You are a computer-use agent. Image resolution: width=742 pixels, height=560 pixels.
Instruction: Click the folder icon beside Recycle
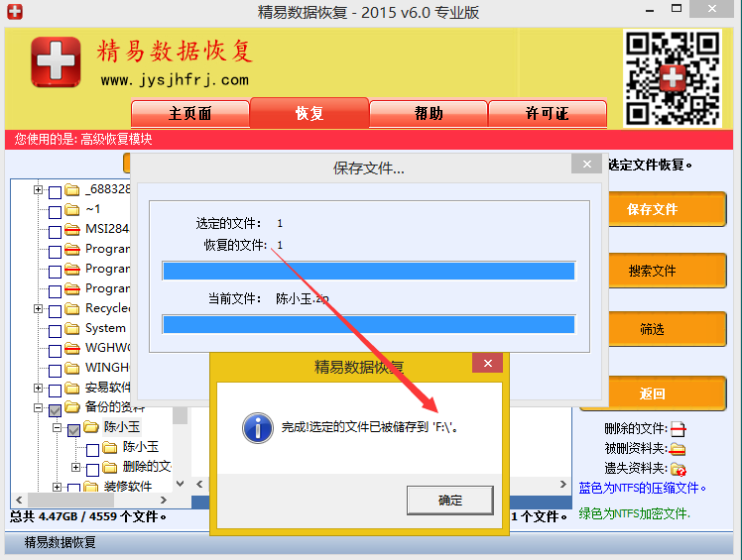point(72,309)
